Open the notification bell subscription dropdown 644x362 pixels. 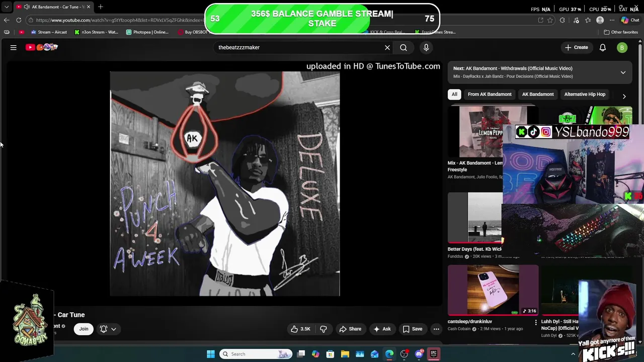[x=108, y=329]
